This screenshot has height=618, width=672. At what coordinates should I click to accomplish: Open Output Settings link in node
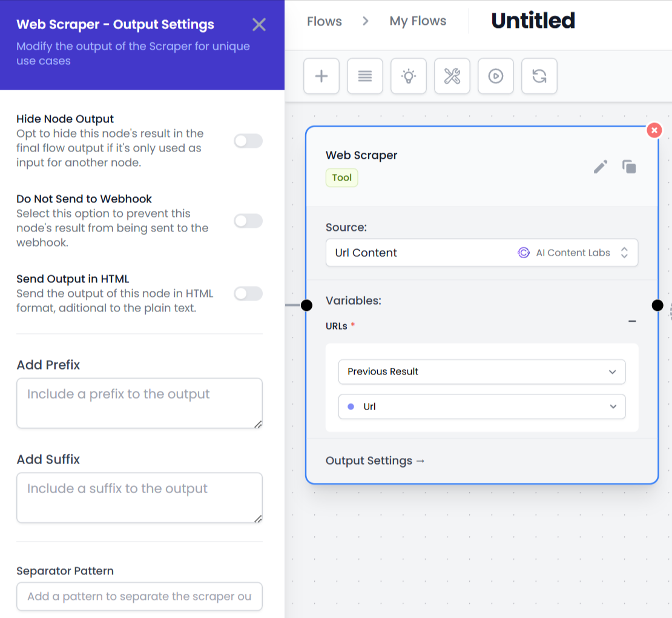coord(375,460)
